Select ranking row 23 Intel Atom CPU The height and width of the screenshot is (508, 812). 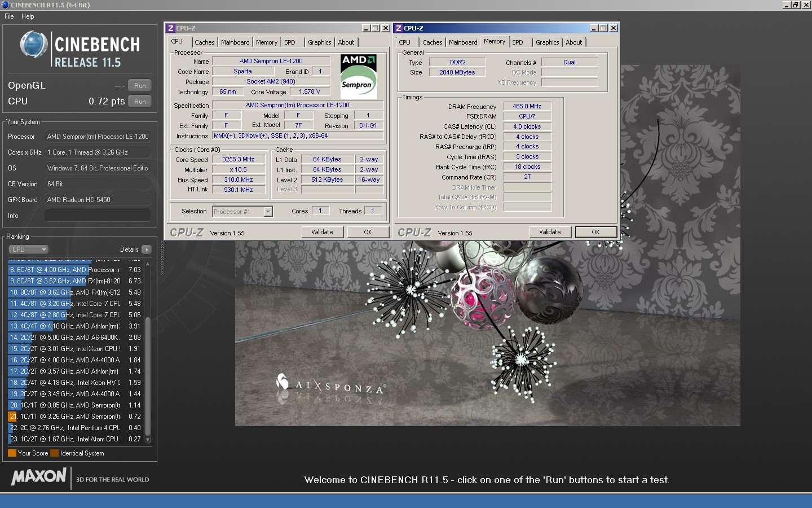pyautogui.click(x=76, y=439)
